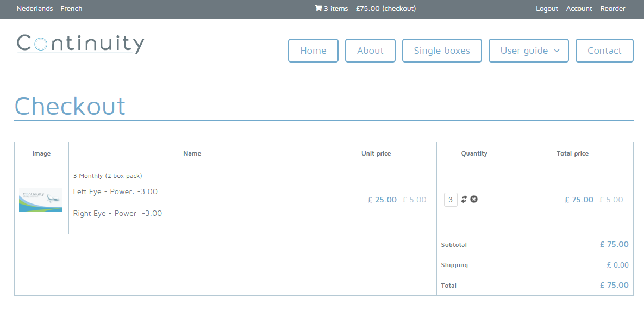This screenshot has height=316, width=644.
Task: Open the Account link
Action: [x=579, y=9]
